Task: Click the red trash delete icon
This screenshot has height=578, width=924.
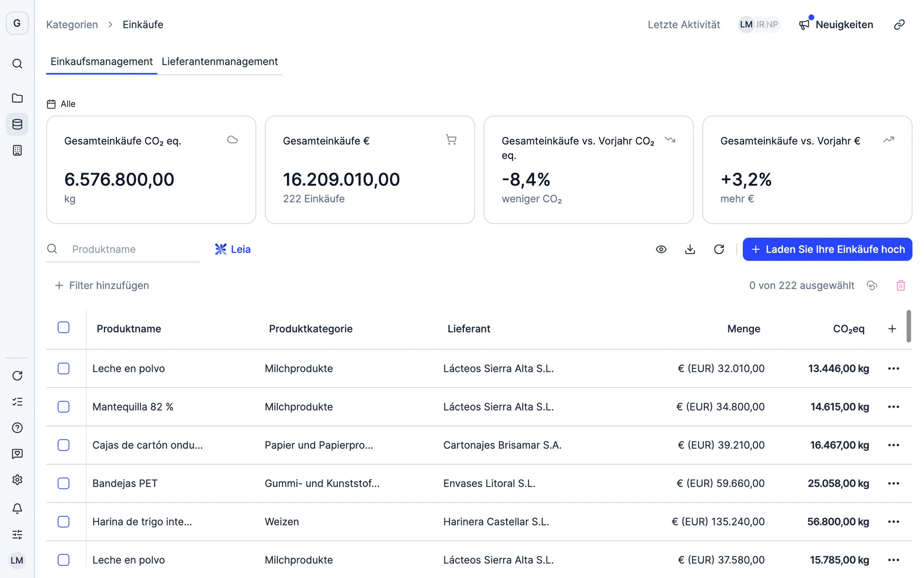Action: (x=900, y=286)
